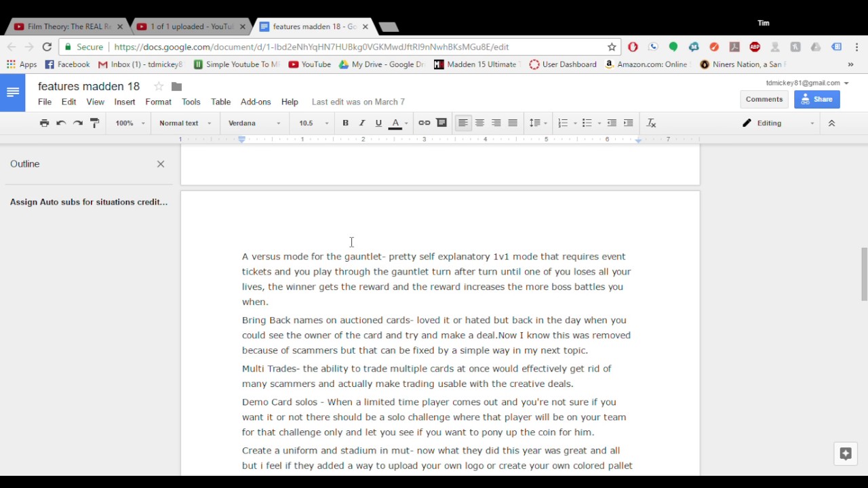Click the vertical scrollbar thumb
868x488 pixels.
point(864,274)
